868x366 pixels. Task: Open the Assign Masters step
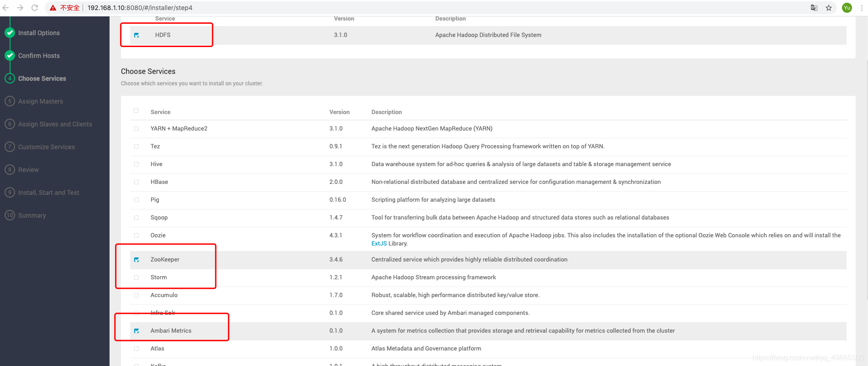click(x=41, y=101)
